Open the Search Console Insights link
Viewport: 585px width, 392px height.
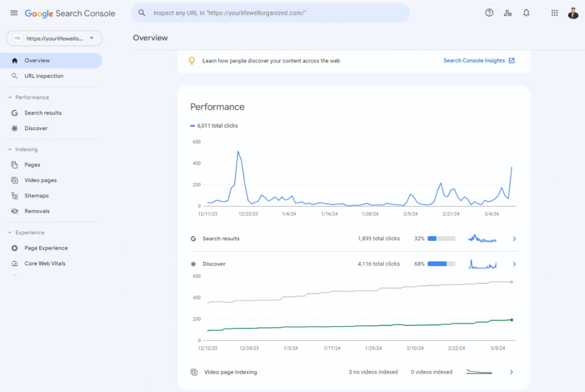(x=479, y=60)
